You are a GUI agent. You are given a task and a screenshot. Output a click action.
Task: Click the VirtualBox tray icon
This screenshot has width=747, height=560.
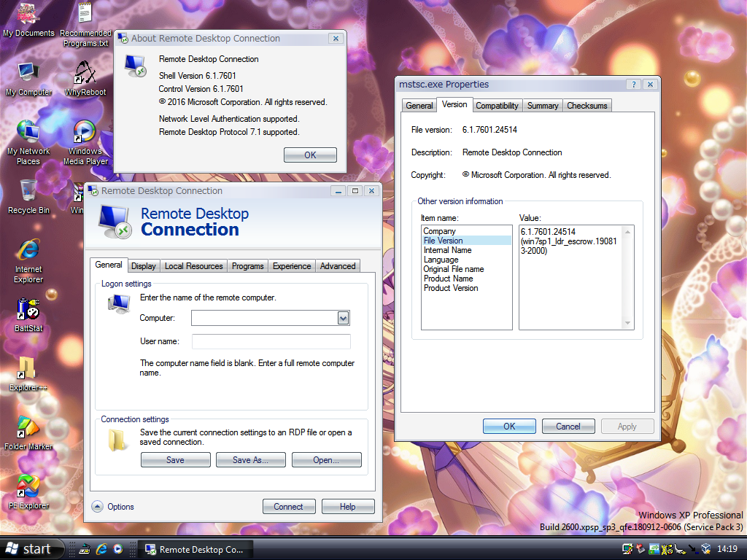coord(706,548)
